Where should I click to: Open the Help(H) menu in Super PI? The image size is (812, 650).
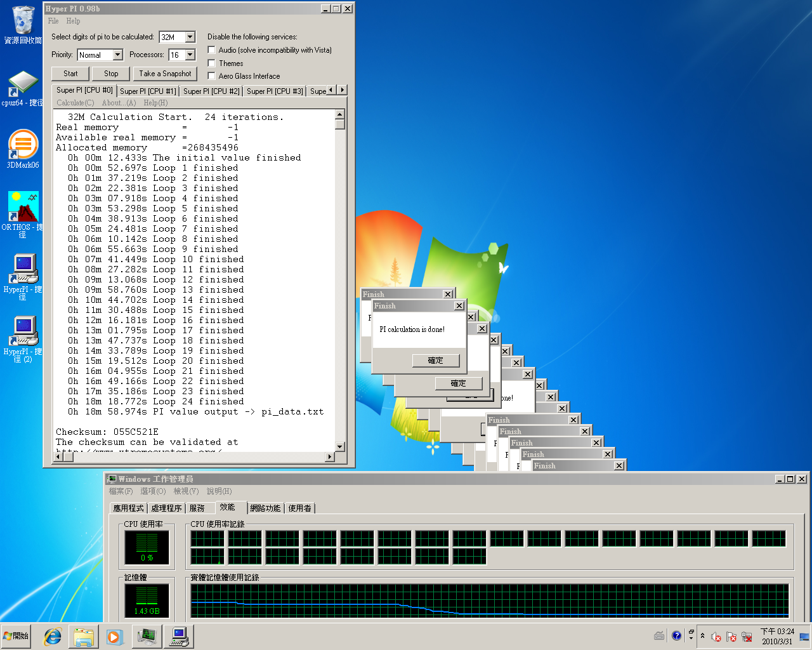[155, 103]
